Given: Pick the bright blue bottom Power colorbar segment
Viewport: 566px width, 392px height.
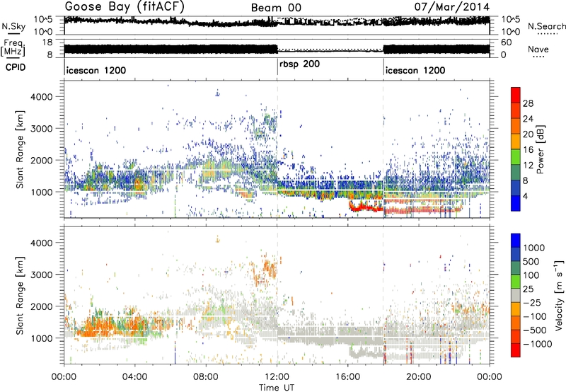Looking at the screenshot, I should point(516,204).
